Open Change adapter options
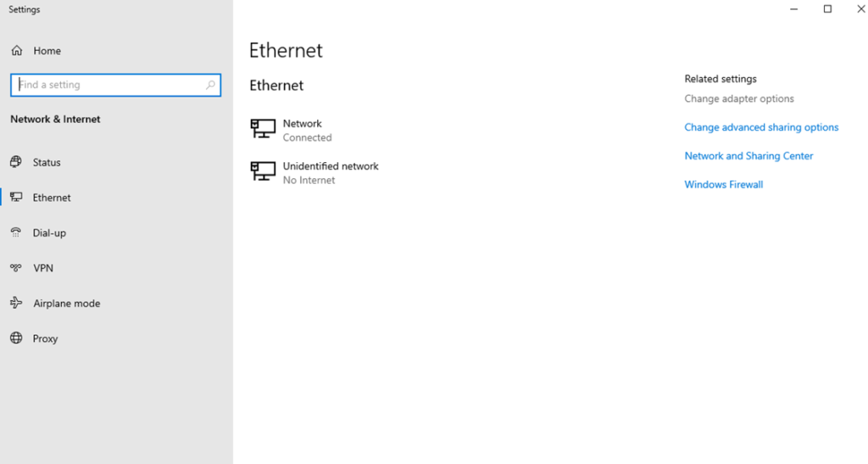Screen dimensions: 868x464 pos(739,98)
